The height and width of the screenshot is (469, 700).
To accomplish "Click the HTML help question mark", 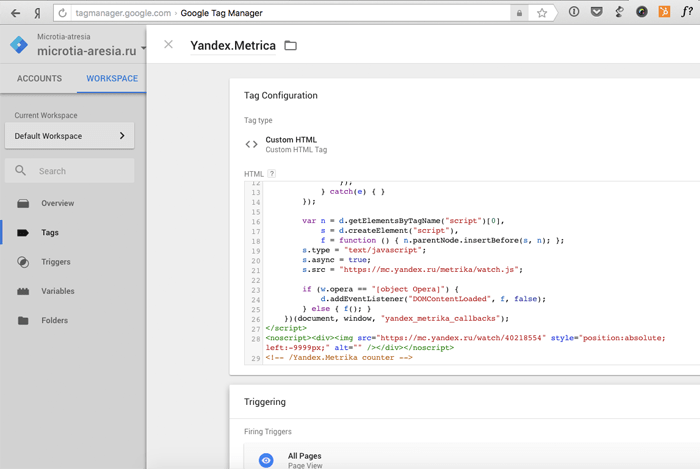I will [271, 174].
